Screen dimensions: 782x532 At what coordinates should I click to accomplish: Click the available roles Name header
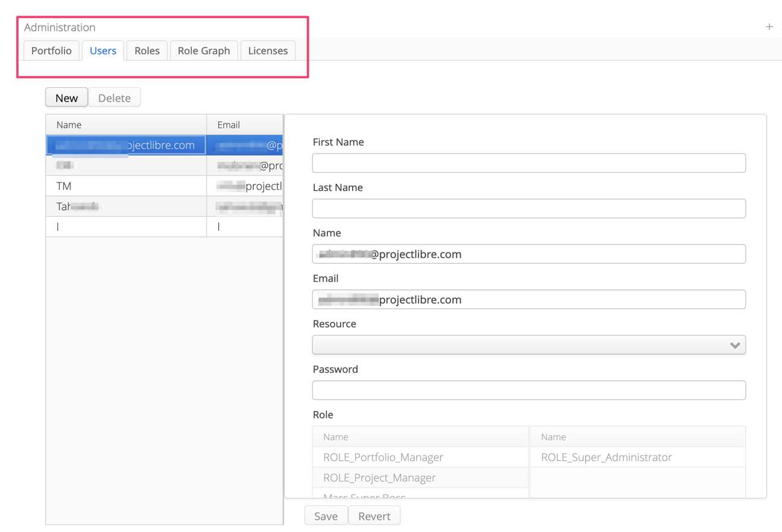[420, 437]
